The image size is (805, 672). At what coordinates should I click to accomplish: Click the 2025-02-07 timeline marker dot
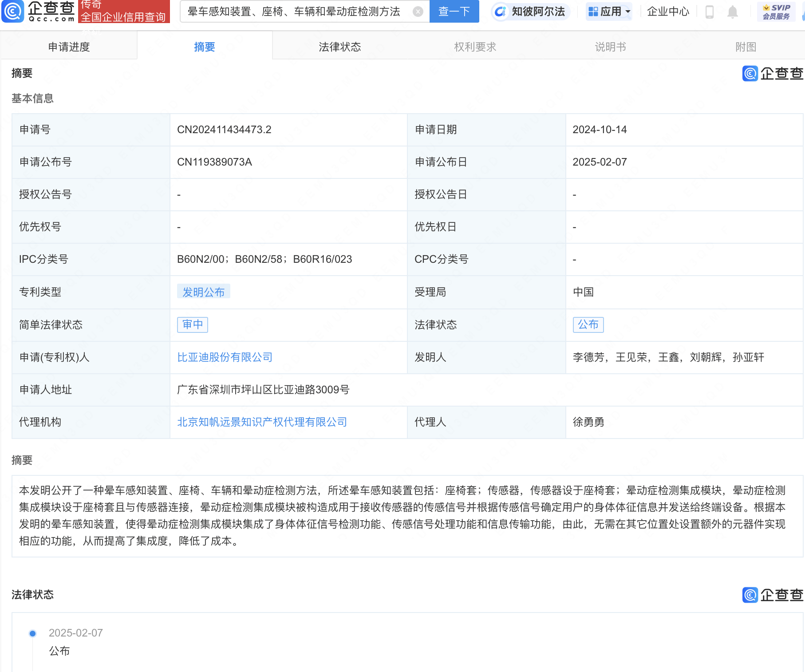tap(32, 633)
